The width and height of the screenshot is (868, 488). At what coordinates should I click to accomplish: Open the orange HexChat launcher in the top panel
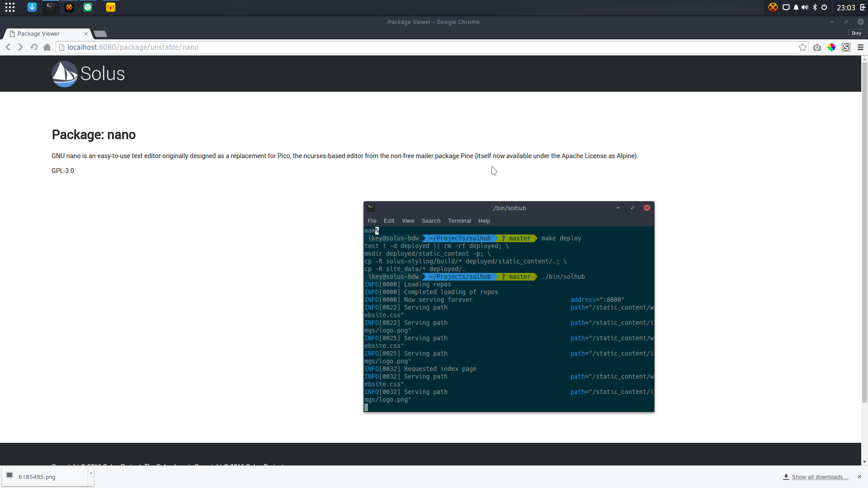tap(69, 7)
